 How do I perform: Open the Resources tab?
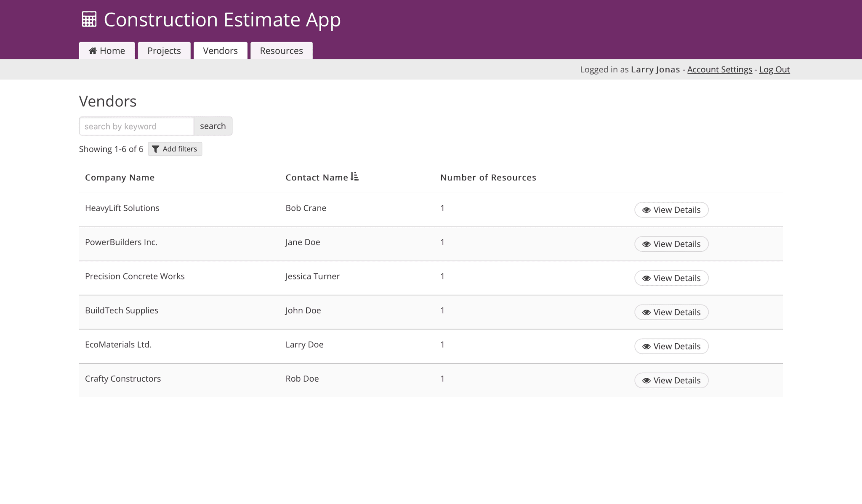click(281, 50)
